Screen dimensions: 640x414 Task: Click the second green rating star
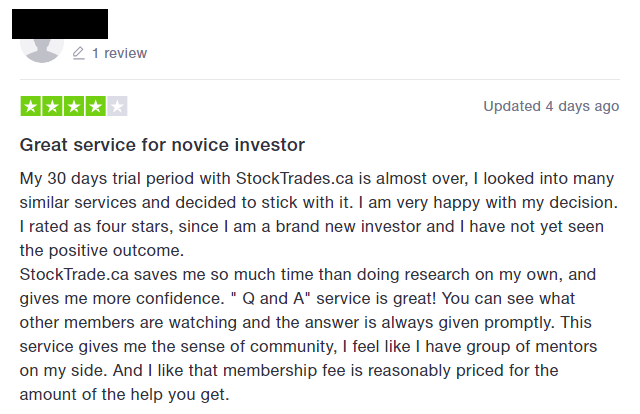click(52, 106)
